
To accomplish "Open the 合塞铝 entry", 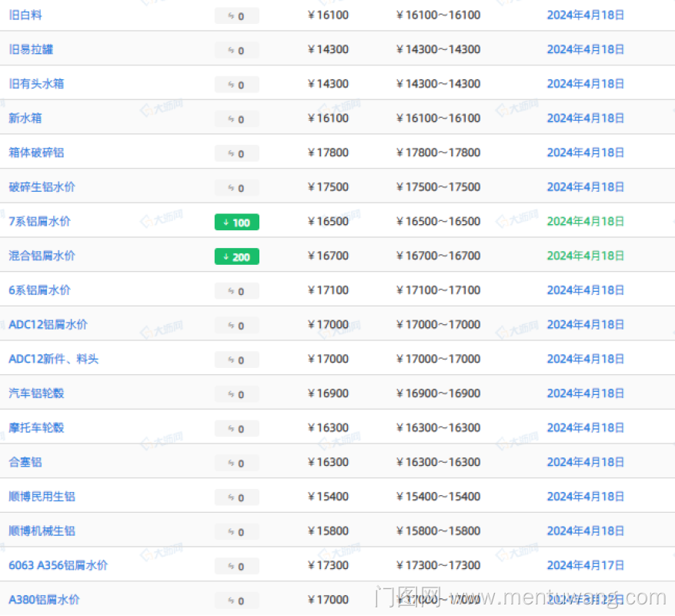I will 25,462.
